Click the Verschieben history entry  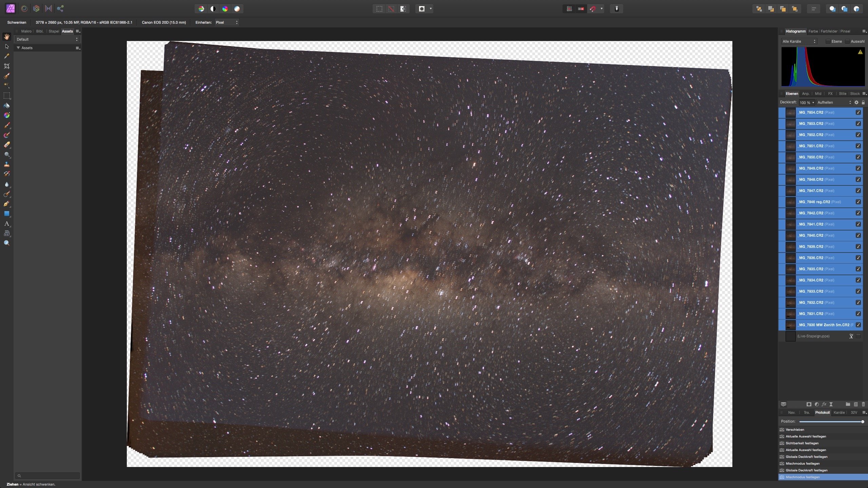795,430
